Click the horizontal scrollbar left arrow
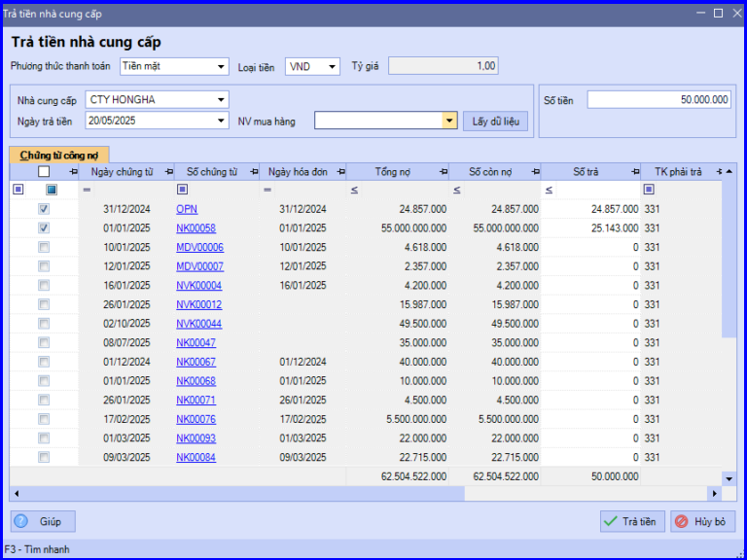This screenshot has width=747, height=560. point(17,493)
